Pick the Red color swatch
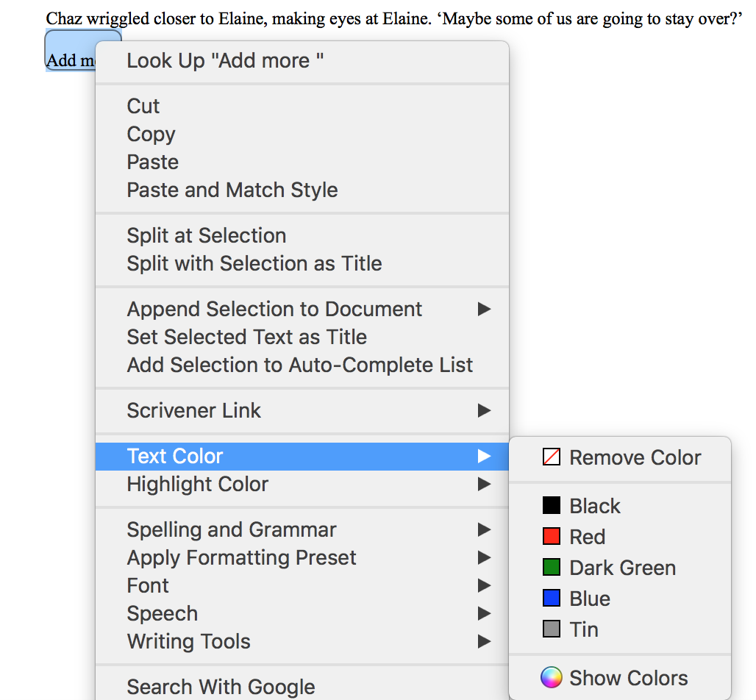The height and width of the screenshot is (700, 756). (x=551, y=536)
